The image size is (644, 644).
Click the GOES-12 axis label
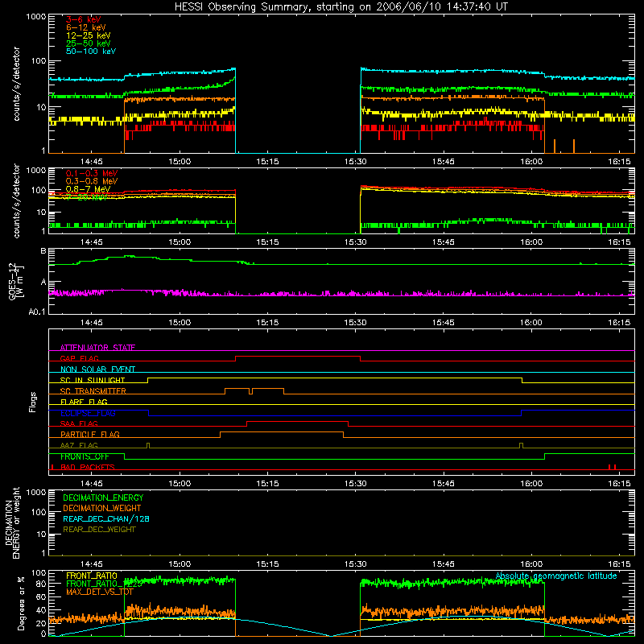16,281
